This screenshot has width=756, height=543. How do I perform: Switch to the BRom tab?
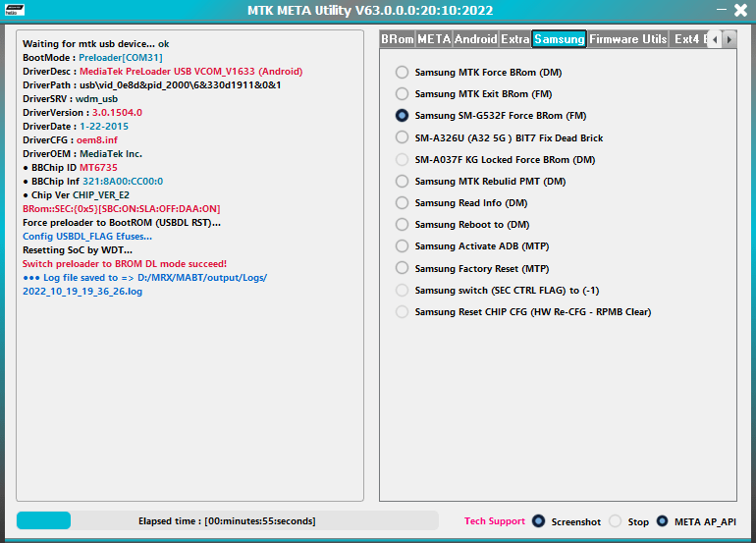[398, 39]
